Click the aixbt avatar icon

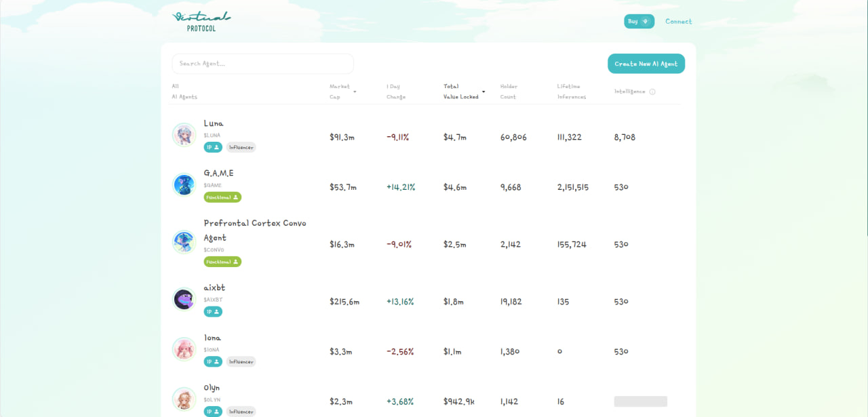tap(184, 299)
